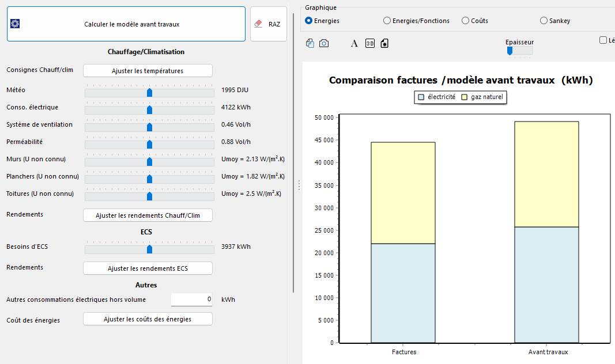Screen dimensions: 615x364
Task: Toggle the legend checkbox at top right
Action: (x=603, y=40)
